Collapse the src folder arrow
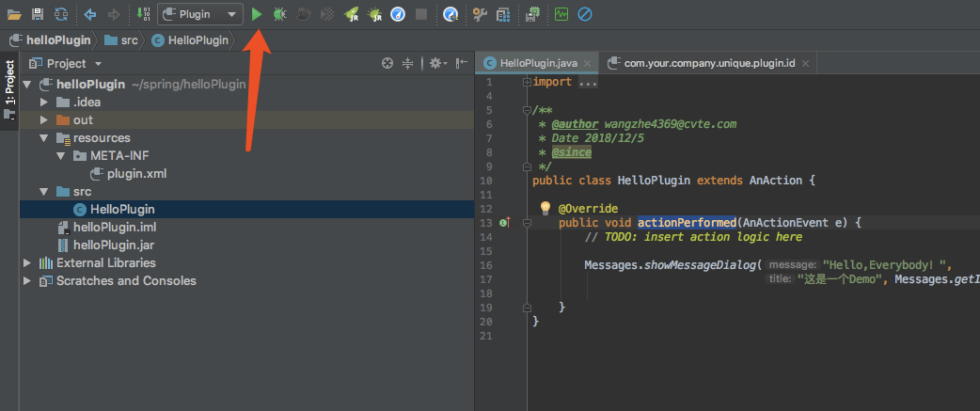This screenshot has width=980, height=411. pyautogui.click(x=44, y=192)
